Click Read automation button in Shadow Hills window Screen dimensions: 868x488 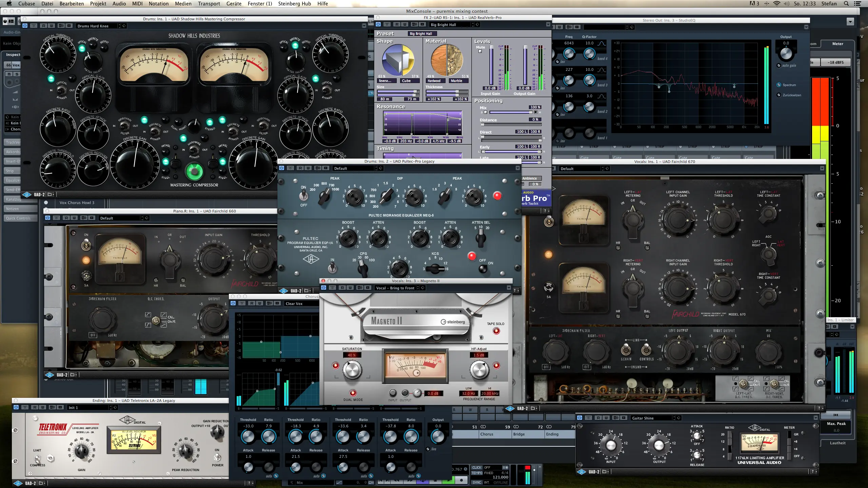tap(43, 26)
